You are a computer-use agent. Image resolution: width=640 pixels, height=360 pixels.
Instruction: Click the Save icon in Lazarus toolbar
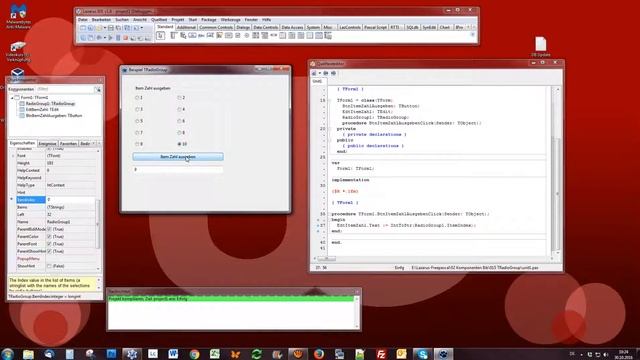[x=110, y=28]
